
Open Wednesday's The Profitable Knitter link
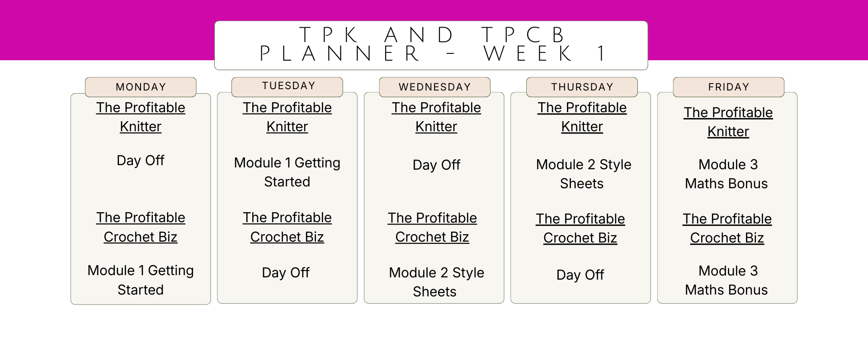[x=436, y=117]
